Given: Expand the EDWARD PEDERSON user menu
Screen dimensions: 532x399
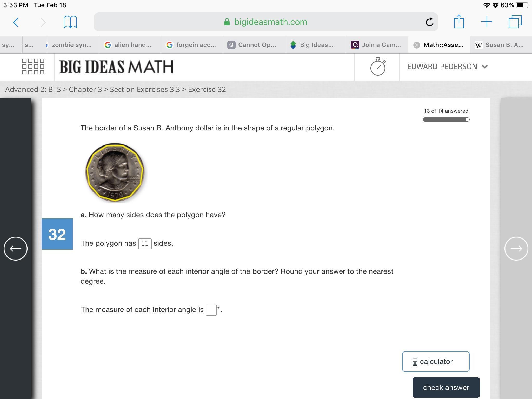Looking at the screenshot, I should [447, 67].
